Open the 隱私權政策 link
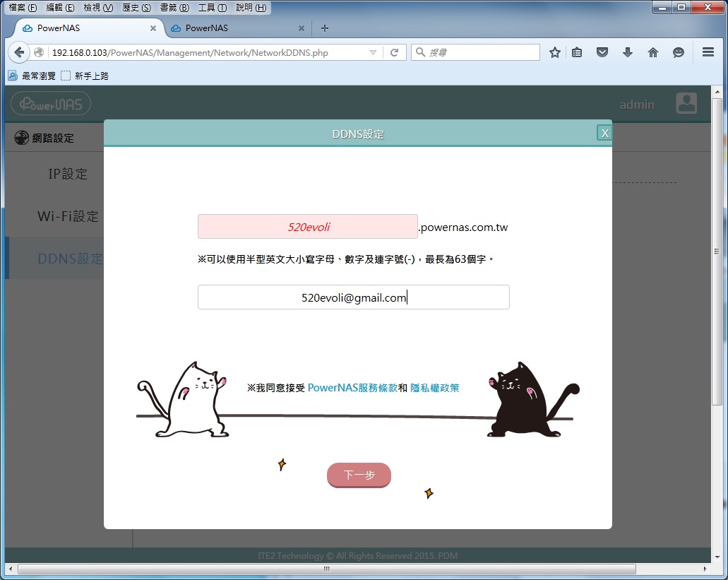The image size is (728, 580). point(434,388)
